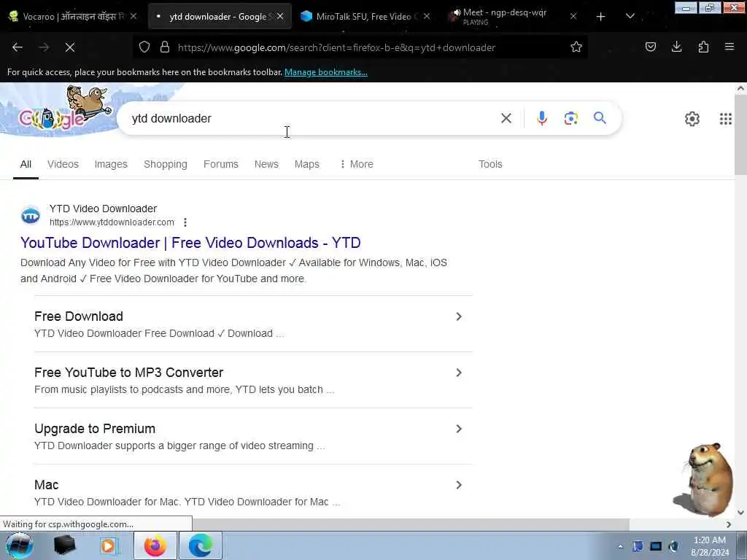This screenshot has width=747, height=560.
Task: Go back to the previous page
Action: [x=18, y=47]
